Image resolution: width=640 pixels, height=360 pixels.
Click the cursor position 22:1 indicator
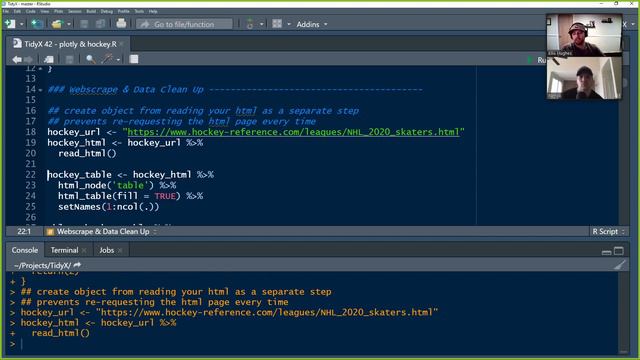point(24,231)
